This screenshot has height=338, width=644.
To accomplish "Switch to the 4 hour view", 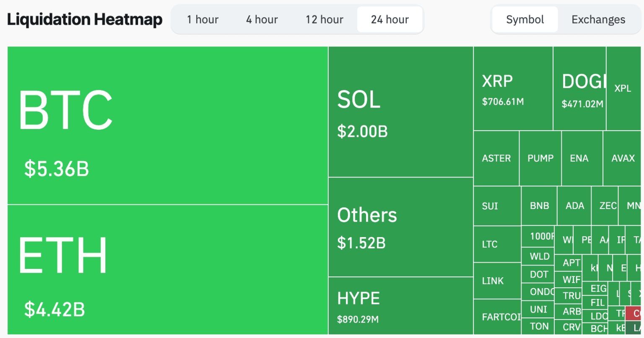I will (261, 19).
